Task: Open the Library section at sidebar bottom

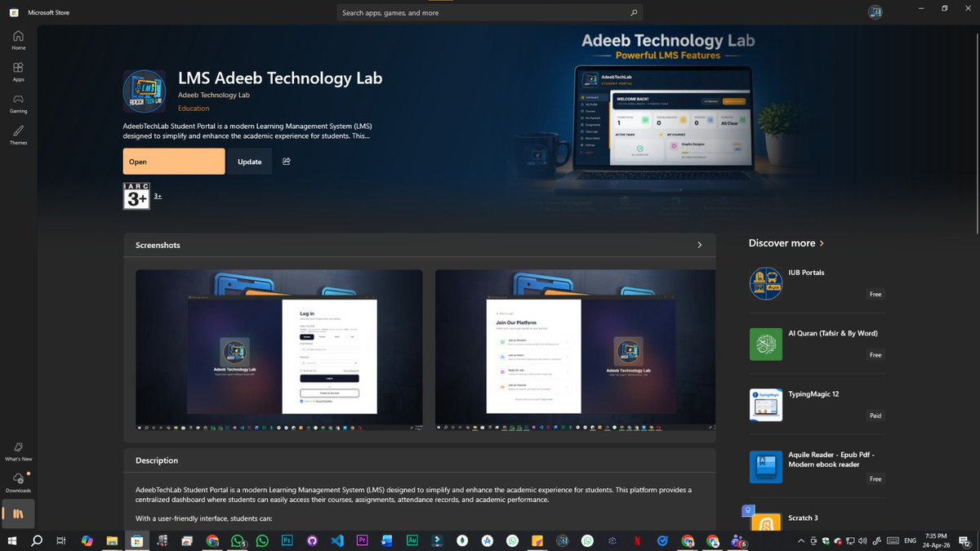Action: [17, 513]
